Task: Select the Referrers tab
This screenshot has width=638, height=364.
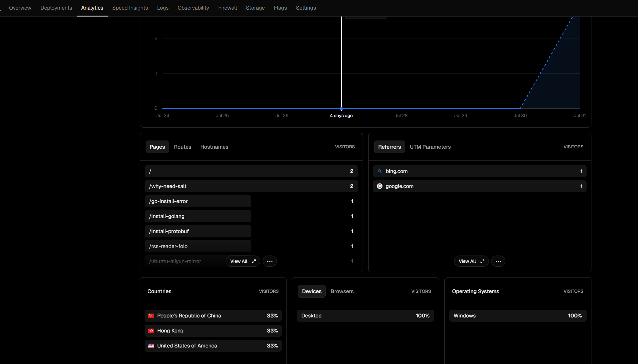Action: coord(389,147)
